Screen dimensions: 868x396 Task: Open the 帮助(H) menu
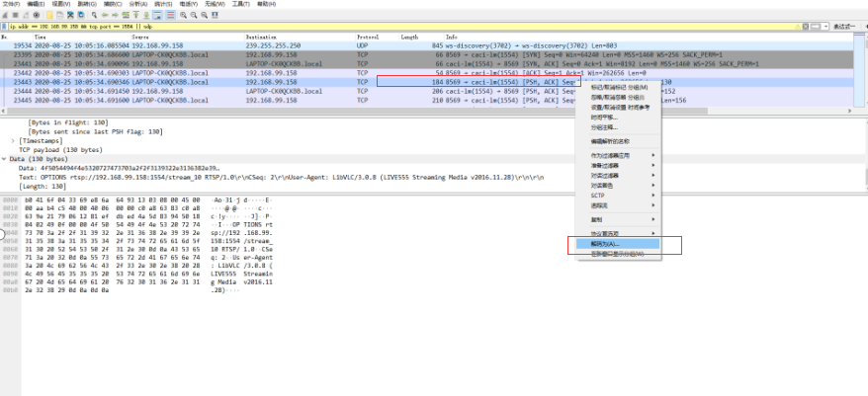[266, 4]
